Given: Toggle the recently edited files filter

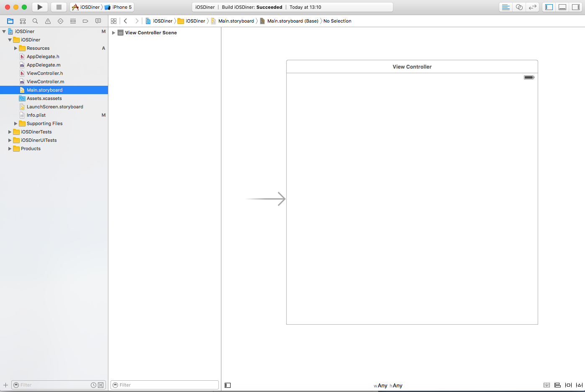Looking at the screenshot, I should 93,385.
